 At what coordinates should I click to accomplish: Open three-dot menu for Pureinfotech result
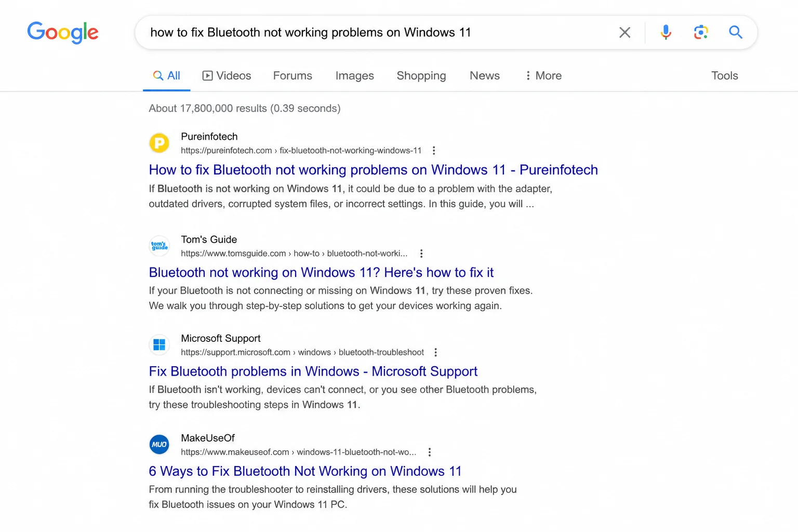tap(434, 151)
